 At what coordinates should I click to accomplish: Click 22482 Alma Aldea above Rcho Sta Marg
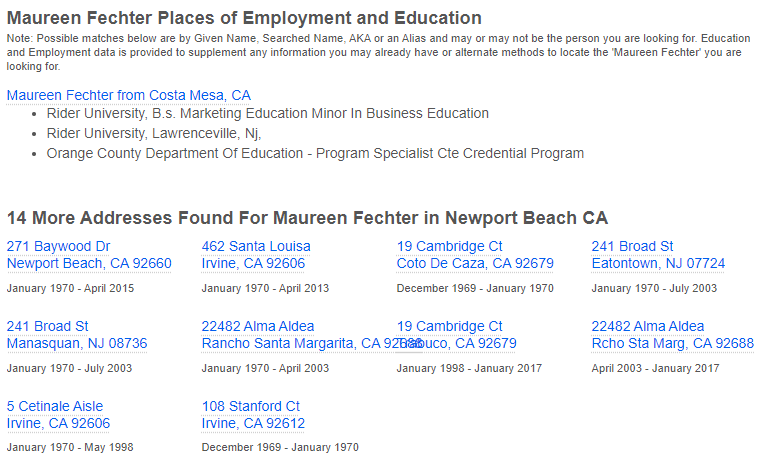(x=648, y=326)
